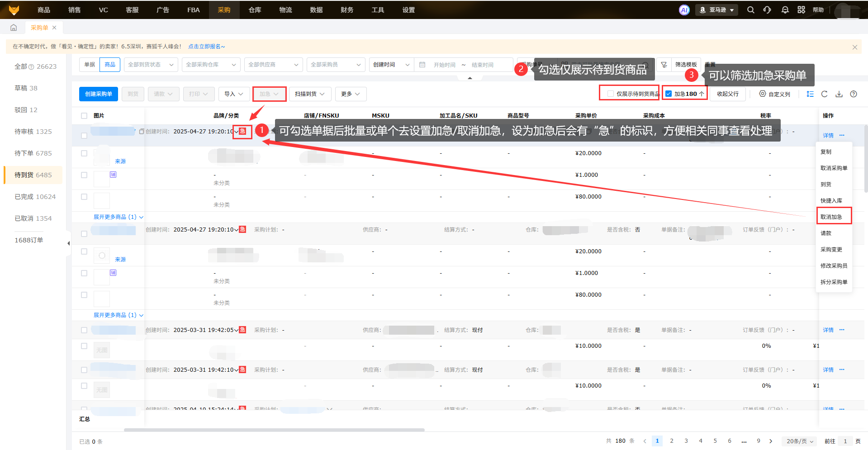Screen dimensions: 868x450
Task: Click the 开始时间 date input
Action: pyautogui.click(x=444, y=65)
